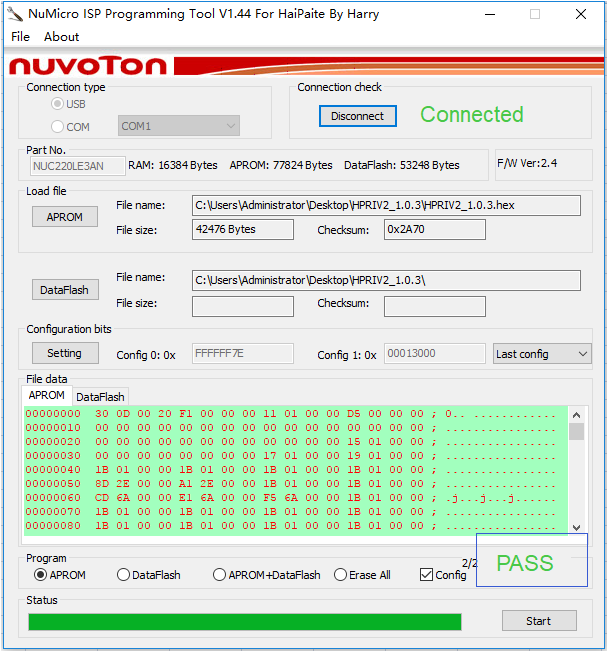The image size is (608, 652).
Task: Click the empty DataFlash file size field
Action: (243, 306)
